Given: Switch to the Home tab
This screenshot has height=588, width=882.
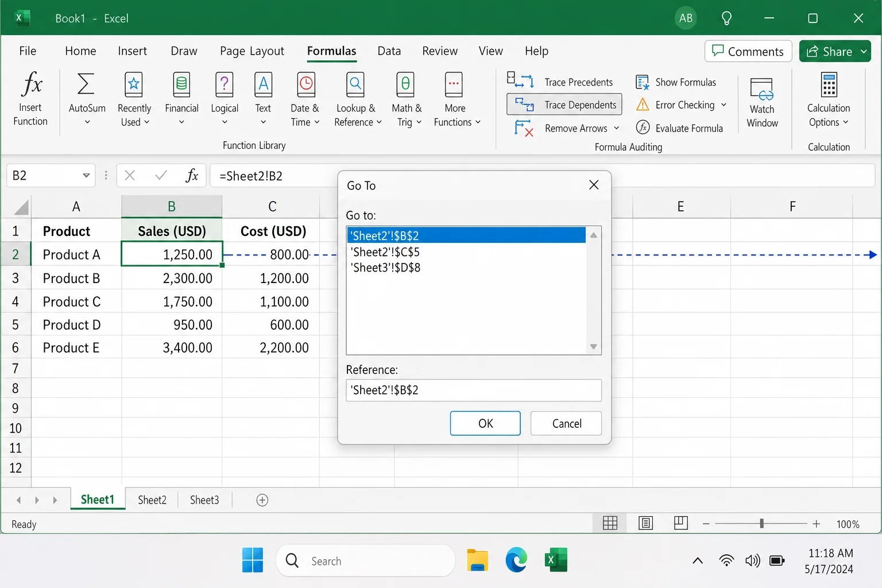Looking at the screenshot, I should pos(80,51).
